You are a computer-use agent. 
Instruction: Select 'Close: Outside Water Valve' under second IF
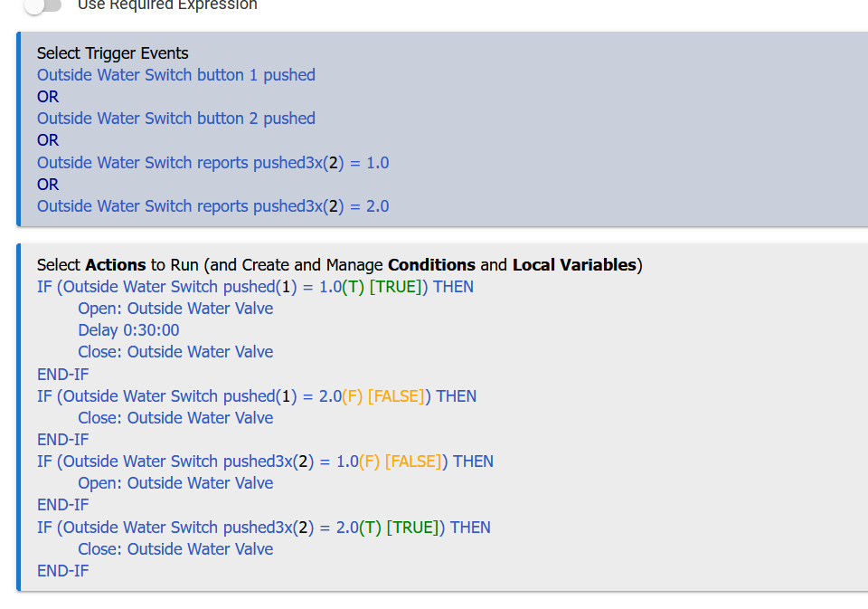pos(175,417)
